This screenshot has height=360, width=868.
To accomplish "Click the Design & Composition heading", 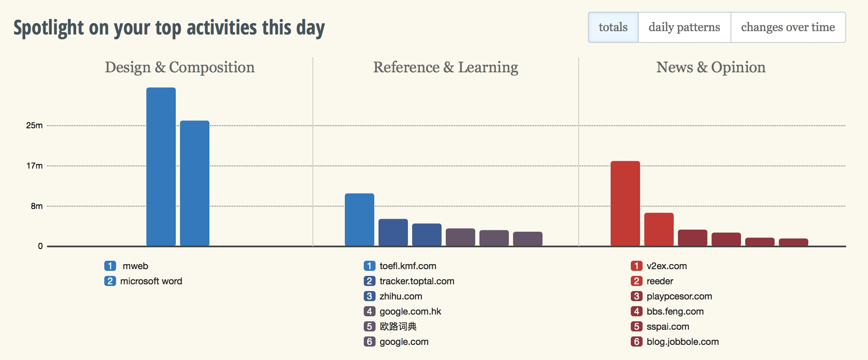I will point(180,67).
